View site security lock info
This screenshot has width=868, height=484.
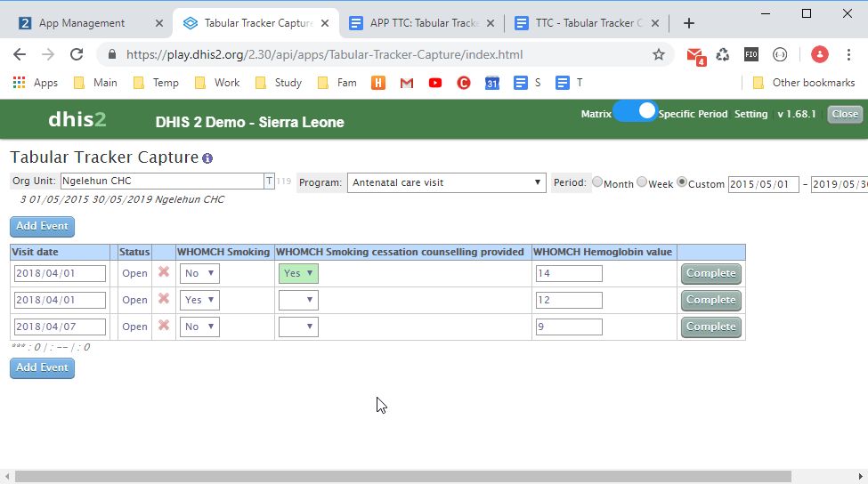click(112, 54)
